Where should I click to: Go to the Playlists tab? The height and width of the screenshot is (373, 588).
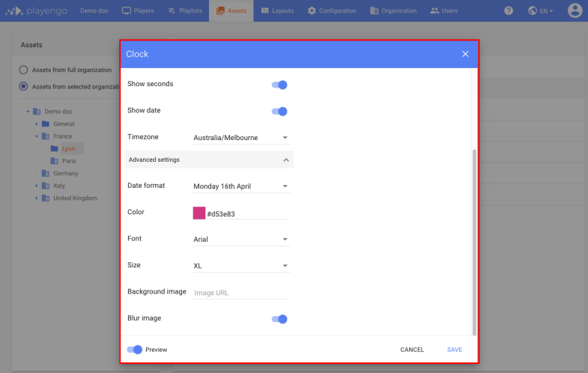pyautogui.click(x=185, y=11)
